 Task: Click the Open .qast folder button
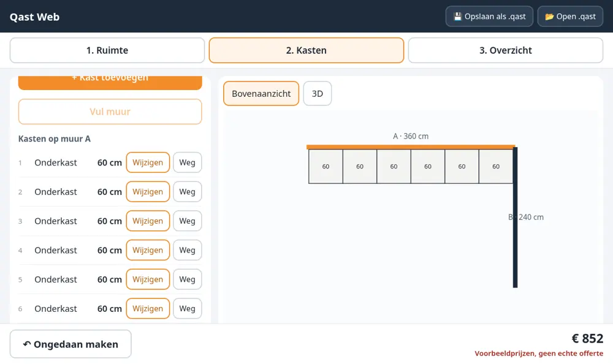tap(570, 17)
